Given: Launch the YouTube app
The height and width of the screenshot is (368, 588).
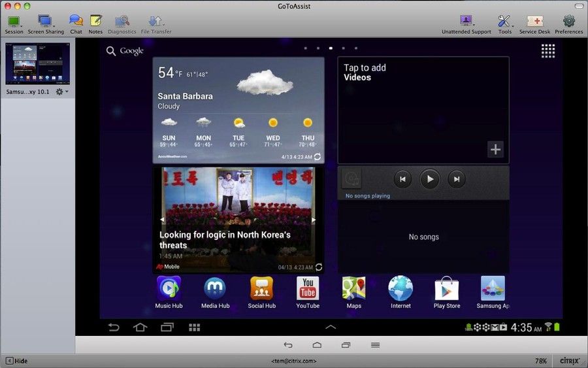Looking at the screenshot, I should (x=308, y=293).
